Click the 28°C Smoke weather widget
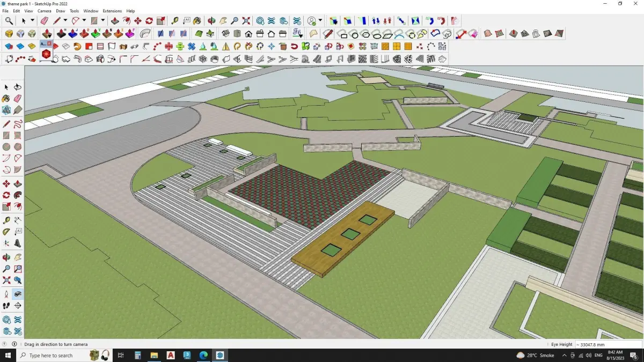Viewport: 644px width, 362px height. 535,356
